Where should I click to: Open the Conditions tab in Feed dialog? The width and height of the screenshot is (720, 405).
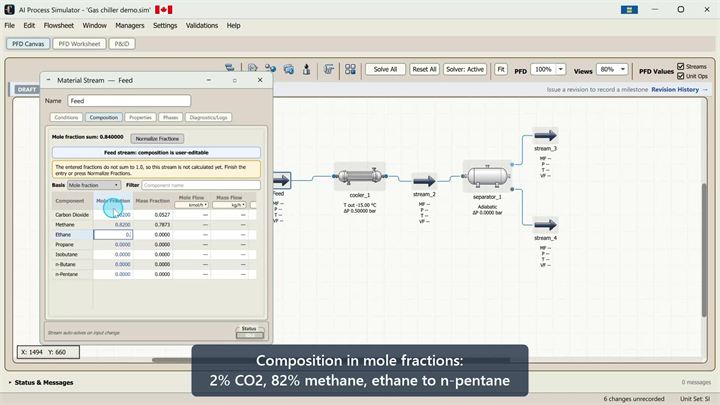pos(66,118)
